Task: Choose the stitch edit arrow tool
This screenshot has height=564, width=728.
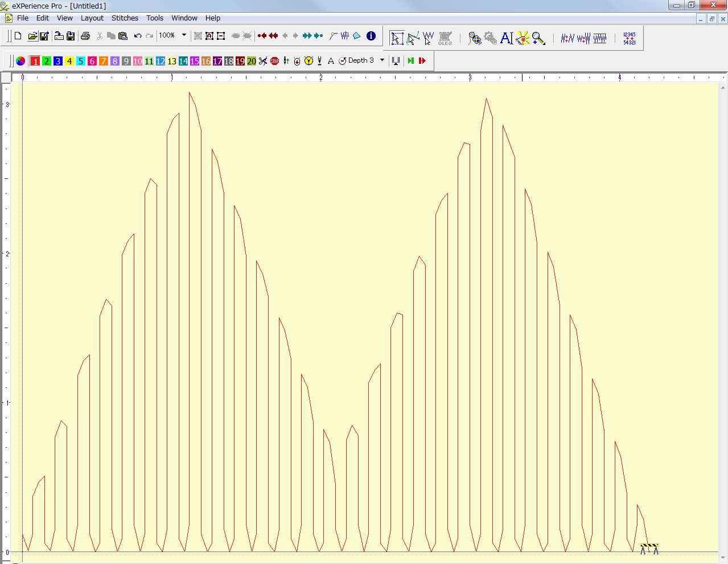Action: tap(428, 38)
